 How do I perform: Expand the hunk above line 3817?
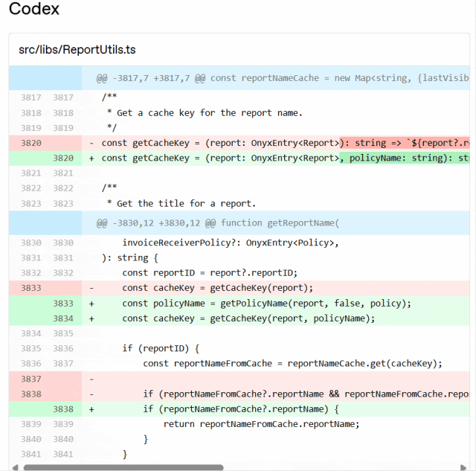coord(45,77)
